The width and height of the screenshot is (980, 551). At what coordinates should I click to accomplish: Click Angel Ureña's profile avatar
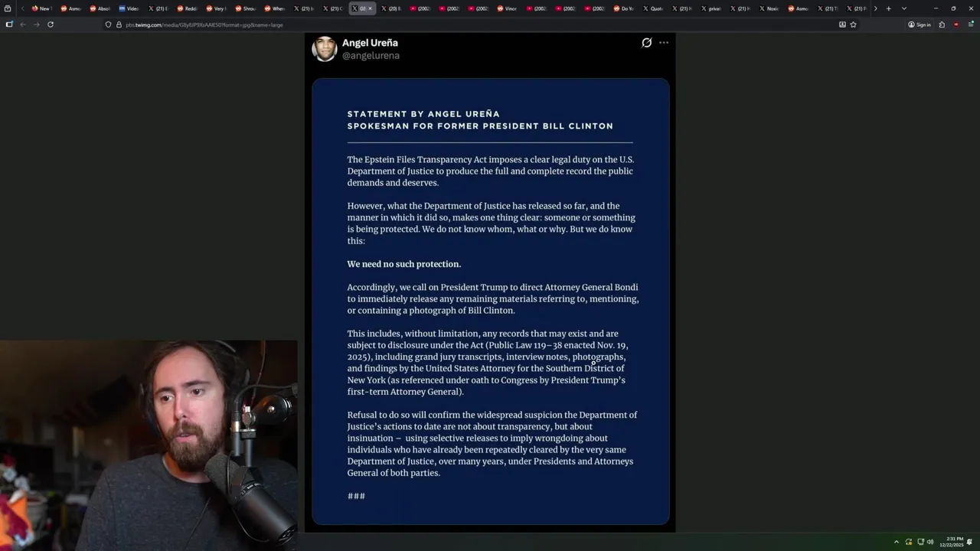tap(325, 49)
